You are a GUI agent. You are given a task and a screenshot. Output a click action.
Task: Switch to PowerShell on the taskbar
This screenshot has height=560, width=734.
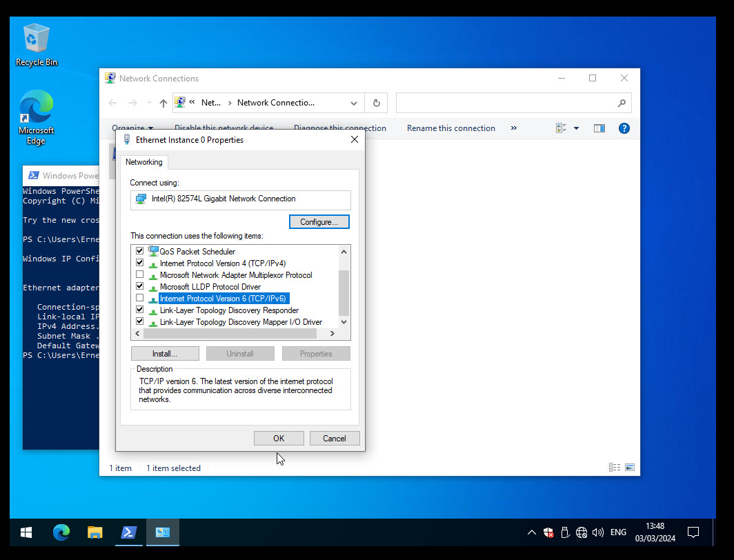(x=128, y=532)
